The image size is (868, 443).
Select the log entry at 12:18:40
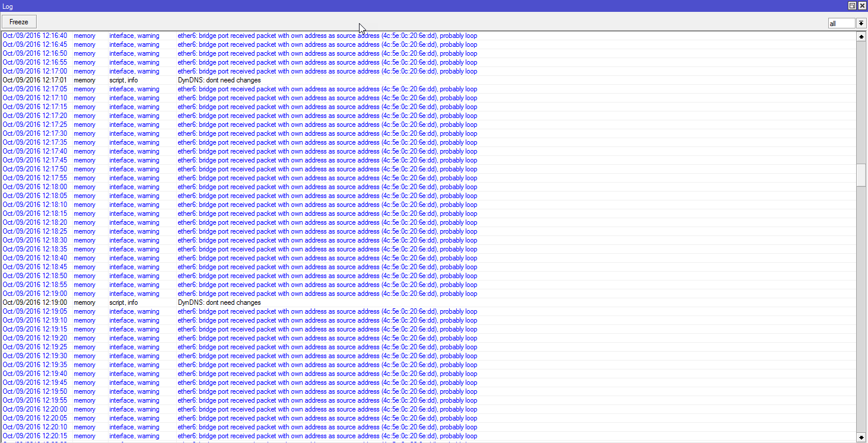[429, 258]
